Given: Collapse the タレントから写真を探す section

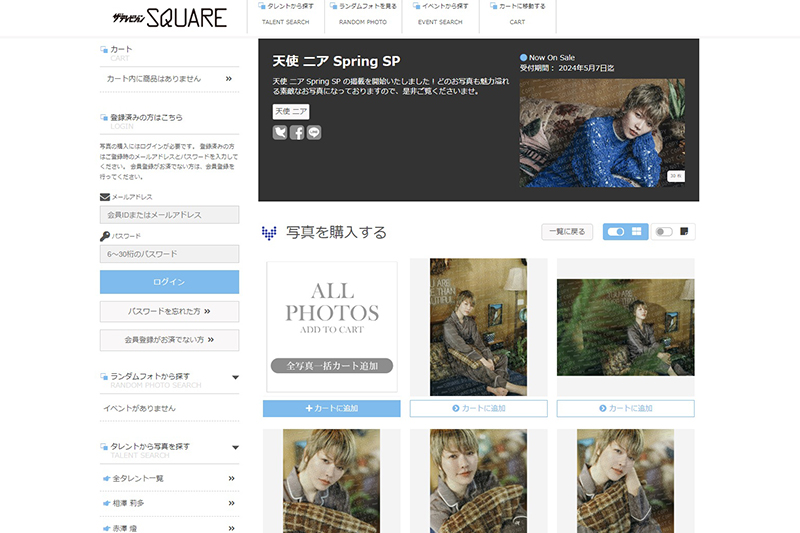Looking at the screenshot, I should (235, 447).
